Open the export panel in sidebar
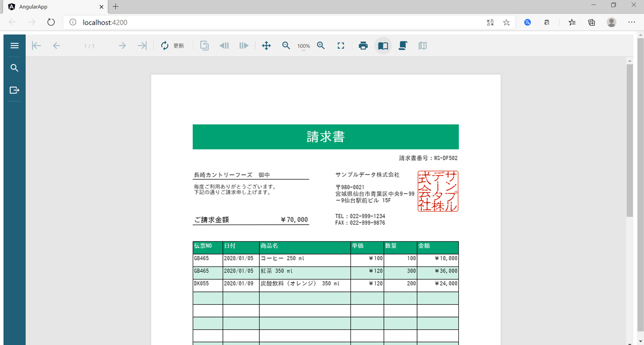This screenshot has height=345, width=644. 14,90
